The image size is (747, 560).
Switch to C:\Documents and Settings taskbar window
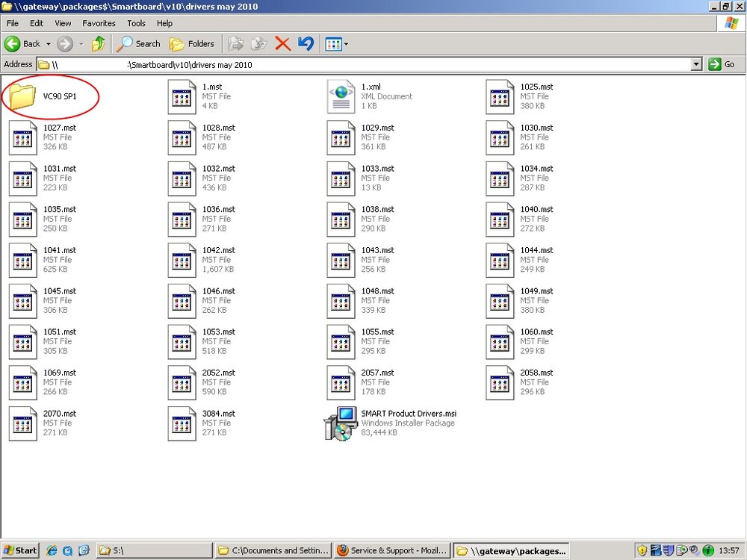click(273, 550)
